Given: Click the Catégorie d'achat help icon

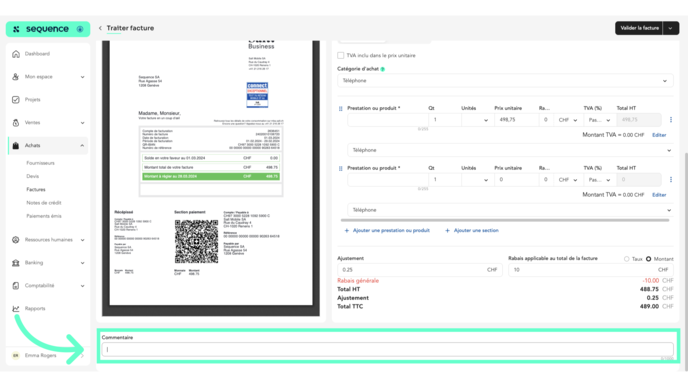Looking at the screenshot, I should point(383,69).
